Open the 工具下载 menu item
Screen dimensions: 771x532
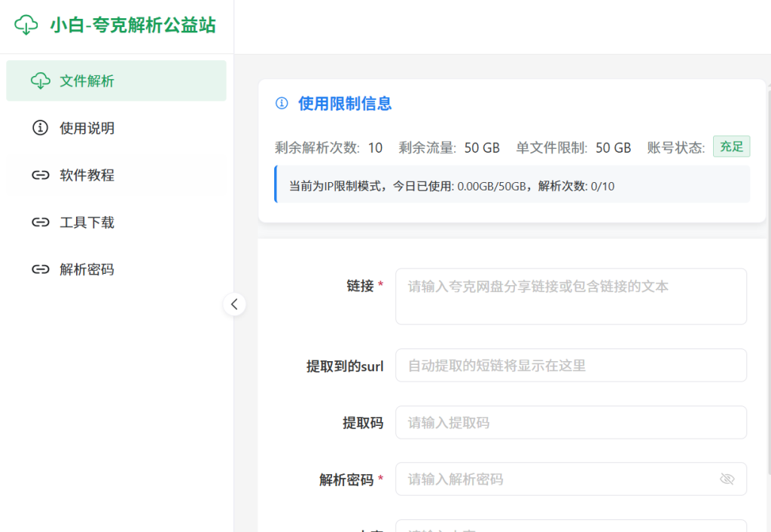pyautogui.click(x=116, y=222)
